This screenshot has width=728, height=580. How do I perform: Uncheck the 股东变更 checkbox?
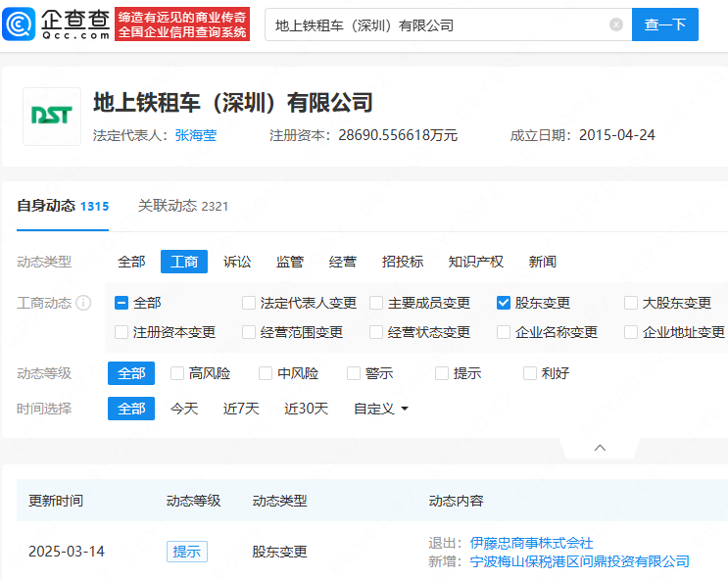(x=504, y=303)
